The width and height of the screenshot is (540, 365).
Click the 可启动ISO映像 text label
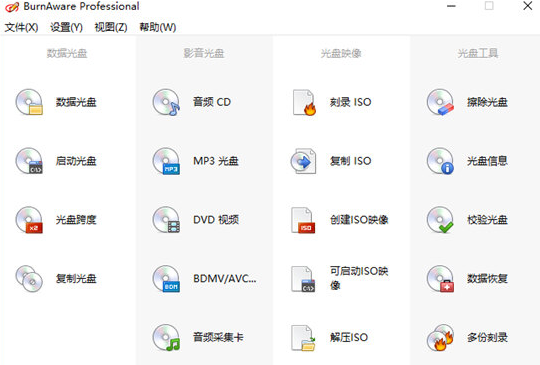coord(359,278)
